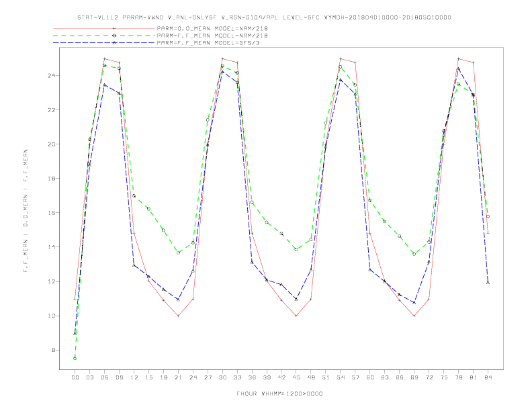Click x-axis tick label 54
532x411 pixels.
[341, 377]
